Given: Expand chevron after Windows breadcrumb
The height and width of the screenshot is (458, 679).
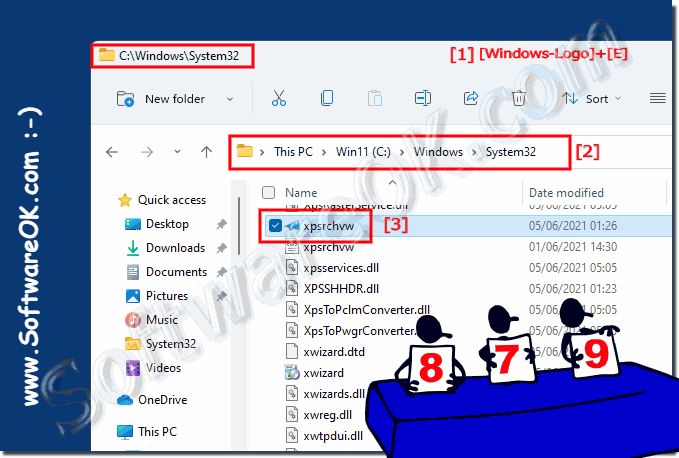Looking at the screenshot, I should click(x=474, y=152).
